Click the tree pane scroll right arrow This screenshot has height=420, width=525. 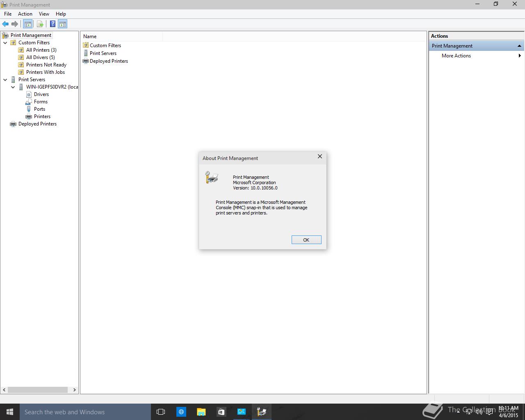75,390
